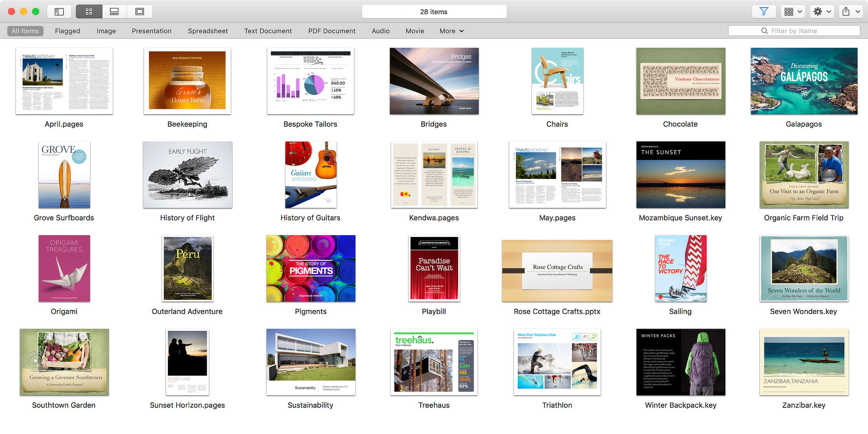Switch to the two-row gallery view
This screenshot has width=868, height=434.
click(114, 12)
